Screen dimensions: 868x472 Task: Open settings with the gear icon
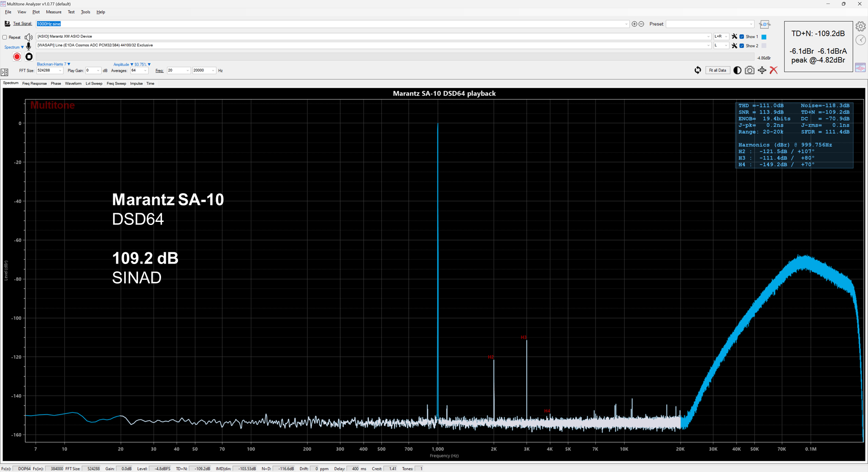(860, 26)
